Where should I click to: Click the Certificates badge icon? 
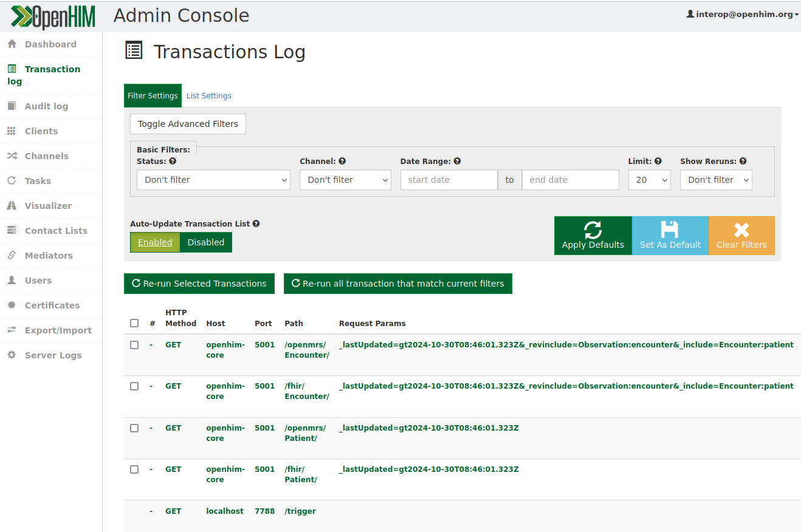pyautogui.click(x=12, y=305)
